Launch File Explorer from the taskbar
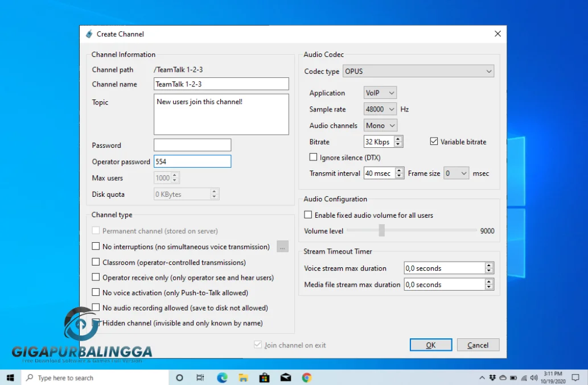The width and height of the screenshot is (588, 385). pyautogui.click(x=243, y=378)
